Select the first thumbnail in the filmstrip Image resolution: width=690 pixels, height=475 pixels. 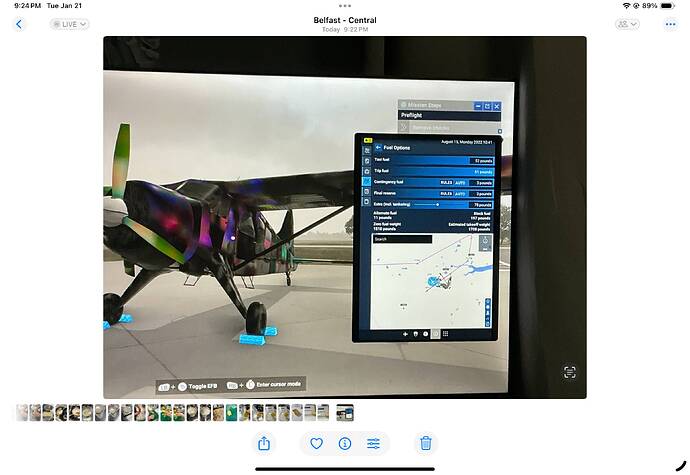coord(22,412)
